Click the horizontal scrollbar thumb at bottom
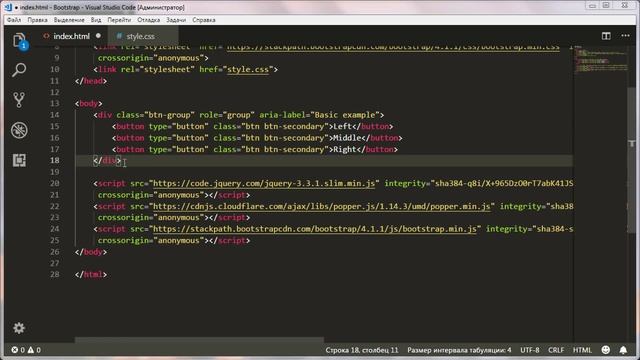 click(x=199, y=340)
